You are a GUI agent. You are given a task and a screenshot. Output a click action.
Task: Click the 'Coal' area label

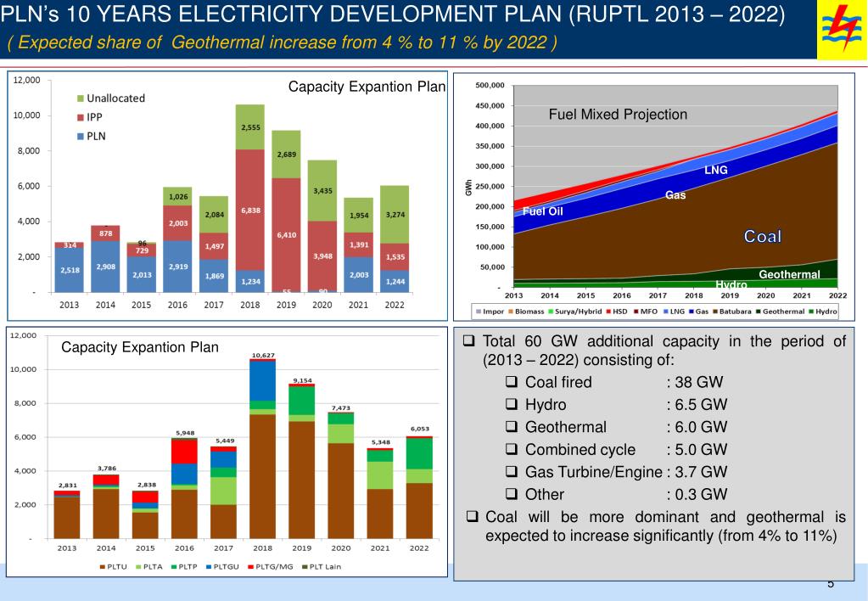[x=762, y=237]
